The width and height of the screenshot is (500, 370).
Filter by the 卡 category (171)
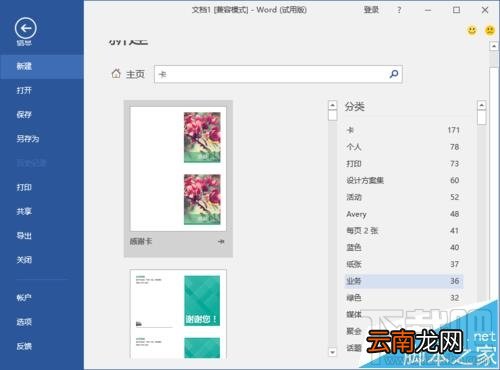403,130
